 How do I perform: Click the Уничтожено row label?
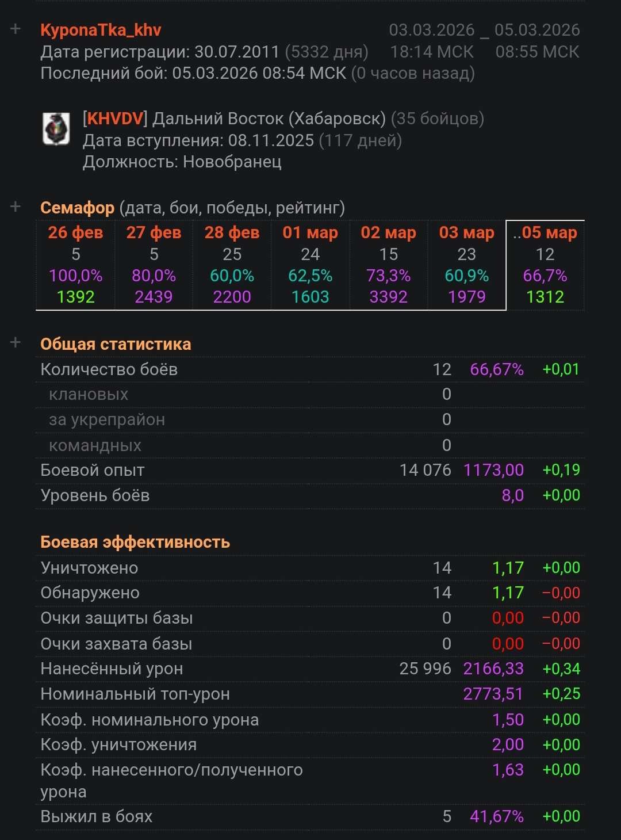(x=89, y=568)
